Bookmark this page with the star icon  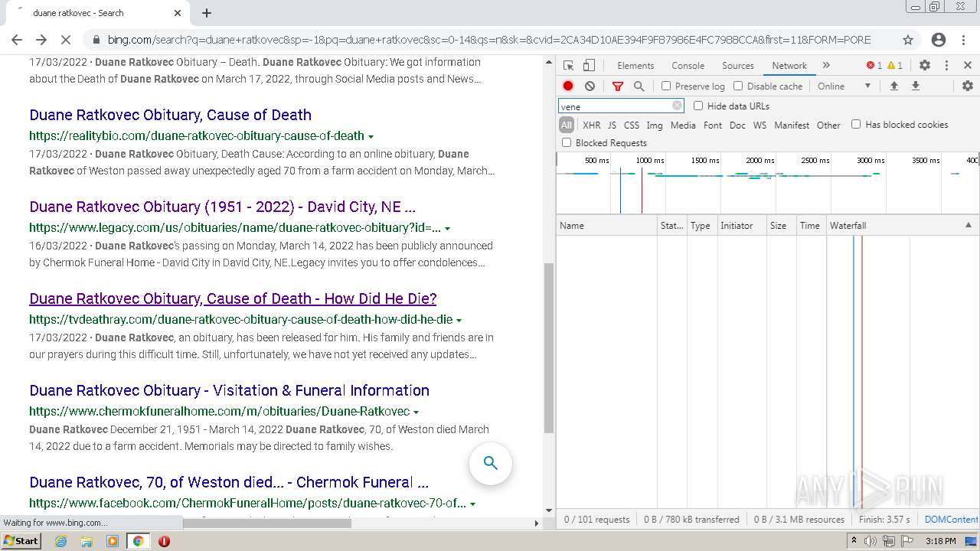click(908, 40)
